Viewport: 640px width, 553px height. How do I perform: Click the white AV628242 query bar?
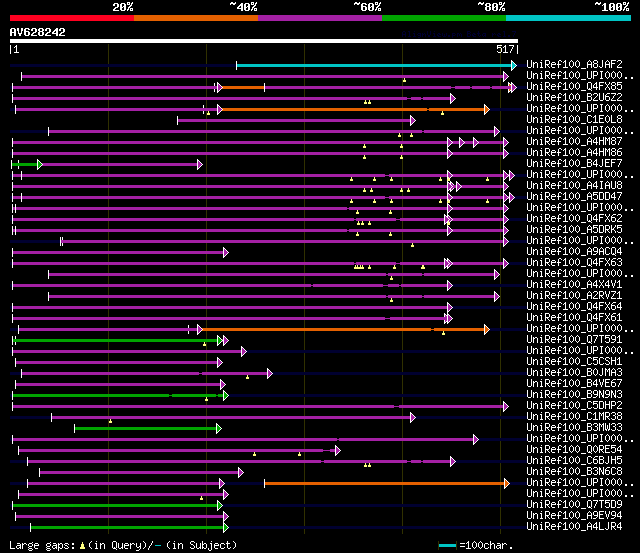(264, 41)
